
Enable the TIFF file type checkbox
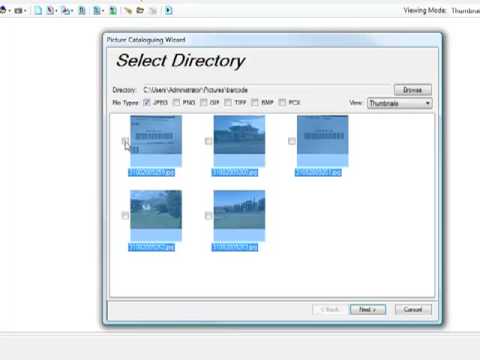pyautogui.click(x=228, y=102)
